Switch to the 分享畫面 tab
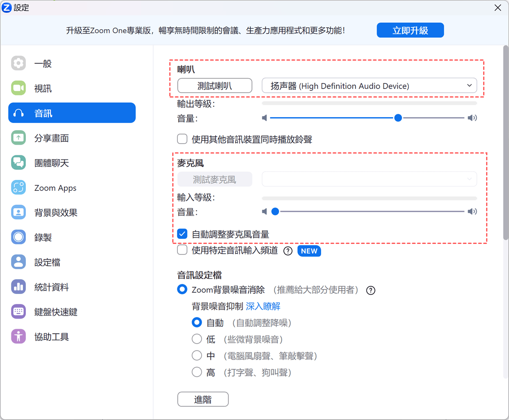This screenshot has width=509, height=420. click(x=72, y=138)
